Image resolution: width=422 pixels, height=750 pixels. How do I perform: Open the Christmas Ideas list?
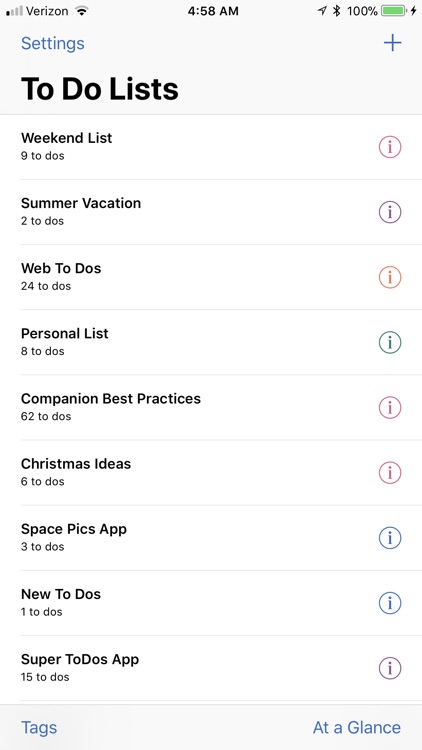[211, 473]
